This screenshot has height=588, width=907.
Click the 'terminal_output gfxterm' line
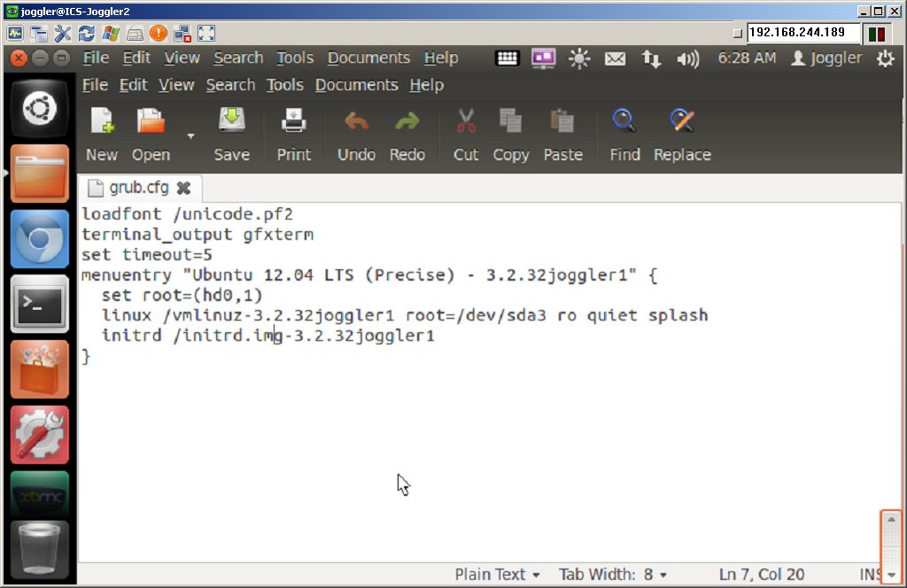[198, 235]
